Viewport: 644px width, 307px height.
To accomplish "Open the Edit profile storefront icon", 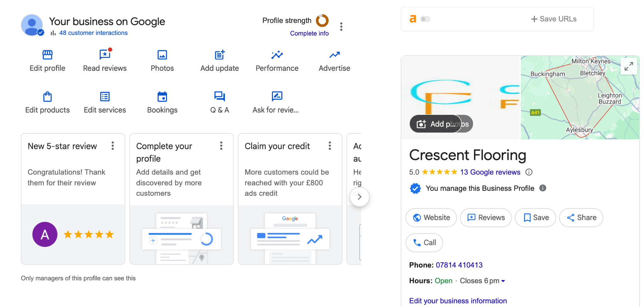I will click(47, 55).
